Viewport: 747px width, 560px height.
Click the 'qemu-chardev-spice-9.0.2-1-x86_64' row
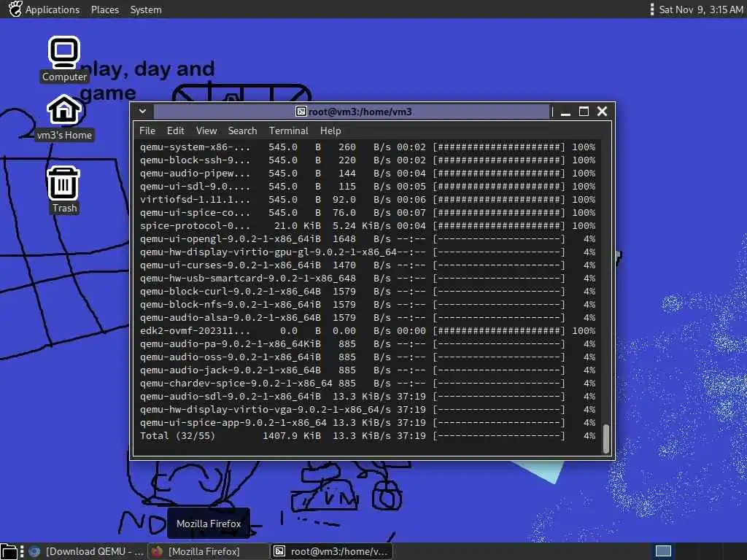pyautogui.click(x=368, y=384)
